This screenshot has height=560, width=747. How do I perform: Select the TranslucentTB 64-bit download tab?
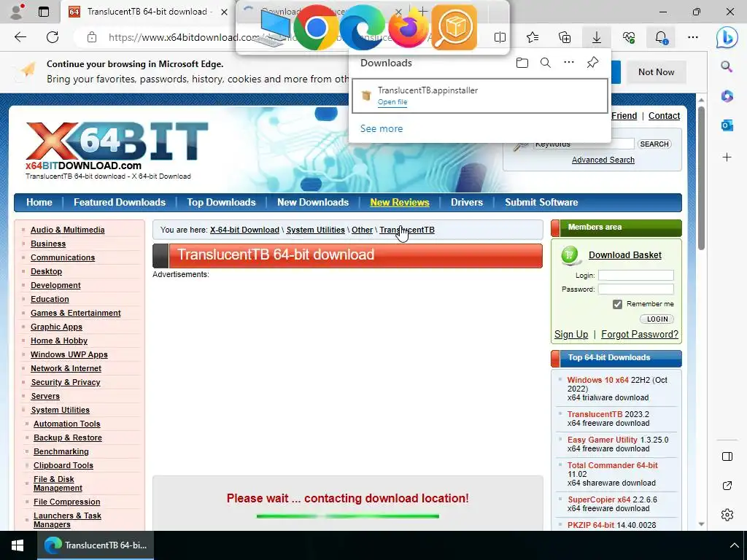pos(147,12)
